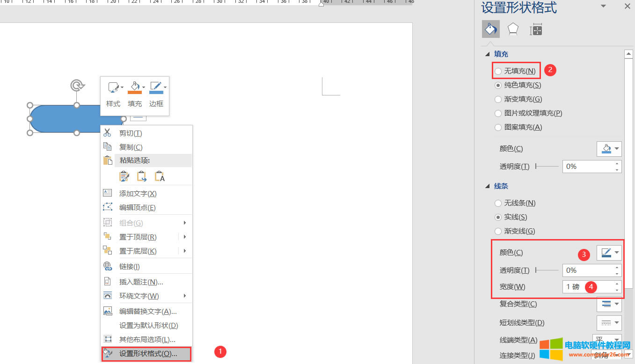The width and height of the screenshot is (635, 364).
Task: Click the 填充 paint bucket in mini toolbar
Action: [x=134, y=87]
